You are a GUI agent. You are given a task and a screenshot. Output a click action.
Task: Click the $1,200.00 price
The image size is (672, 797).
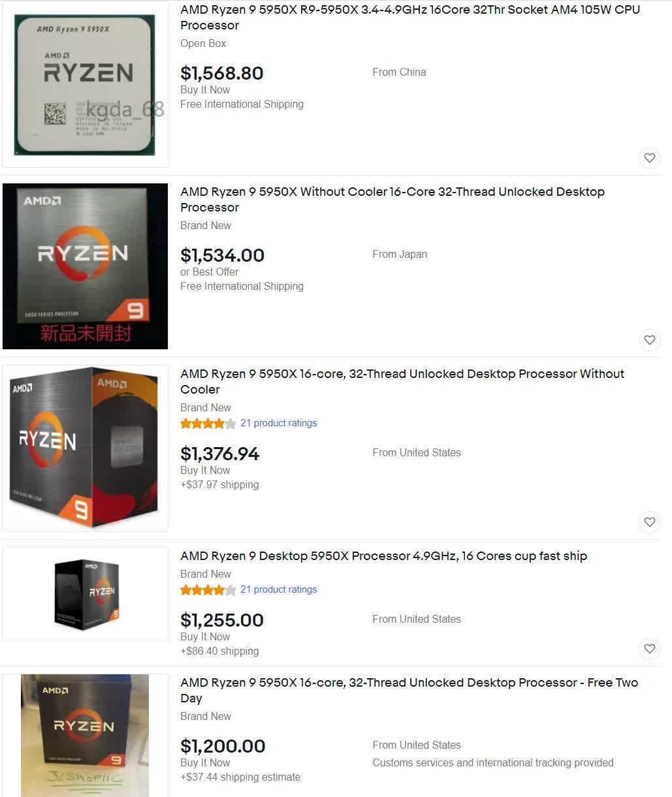(223, 746)
